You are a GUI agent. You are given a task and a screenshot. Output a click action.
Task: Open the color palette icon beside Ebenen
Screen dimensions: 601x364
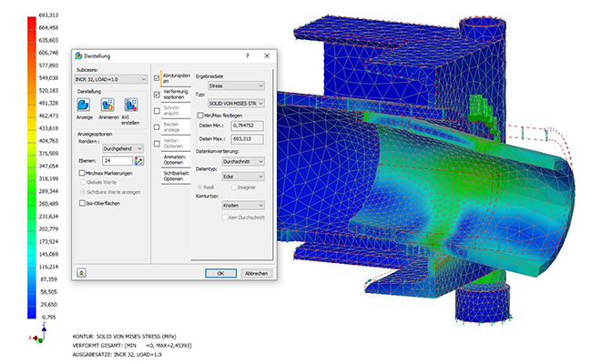click(139, 160)
